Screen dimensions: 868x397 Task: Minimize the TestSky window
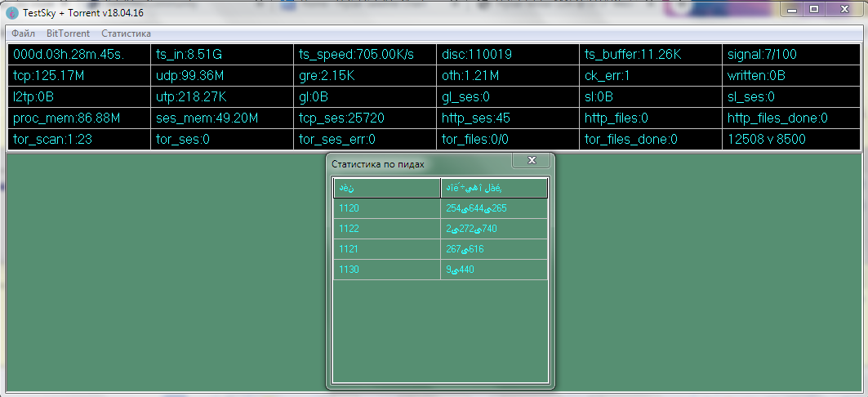point(793,9)
